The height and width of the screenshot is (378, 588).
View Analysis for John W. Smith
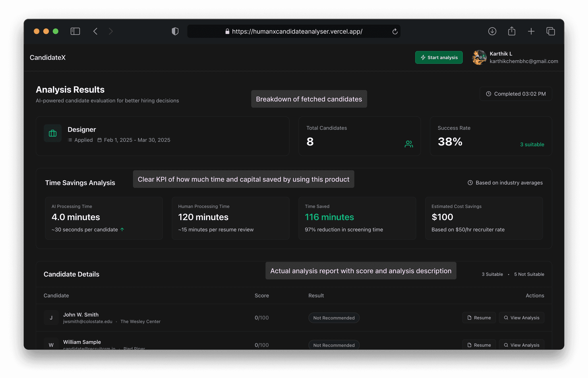point(521,318)
